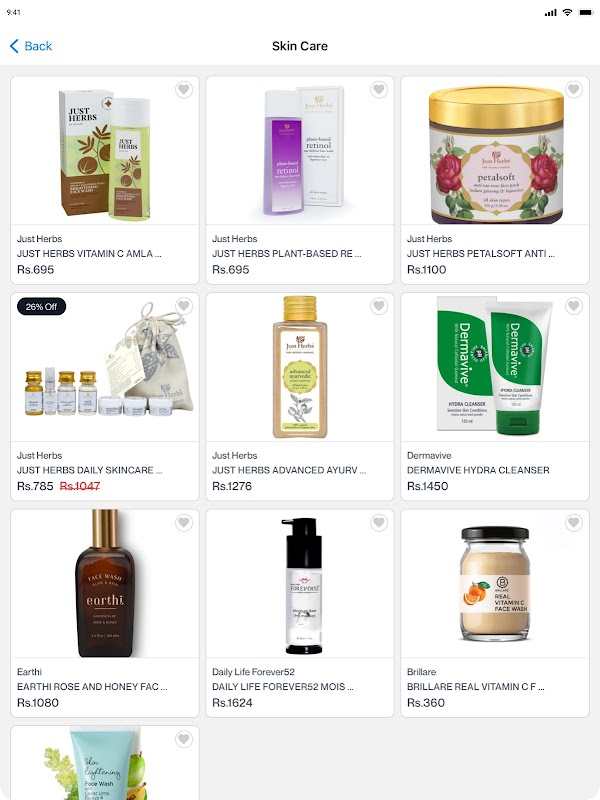600x800 pixels.
Task: Add Petalsoft Anti face pack to wishlist
Action: click(573, 89)
